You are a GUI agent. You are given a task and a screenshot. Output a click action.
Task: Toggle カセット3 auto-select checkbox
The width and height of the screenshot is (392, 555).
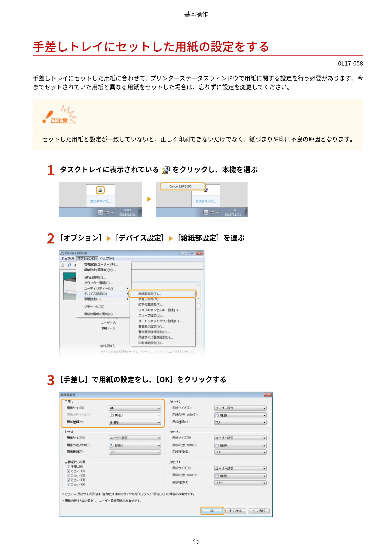pyautogui.click(x=69, y=480)
